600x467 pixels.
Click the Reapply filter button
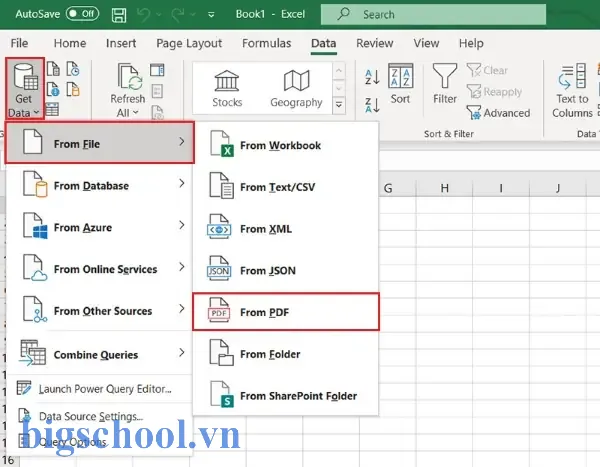coord(494,92)
